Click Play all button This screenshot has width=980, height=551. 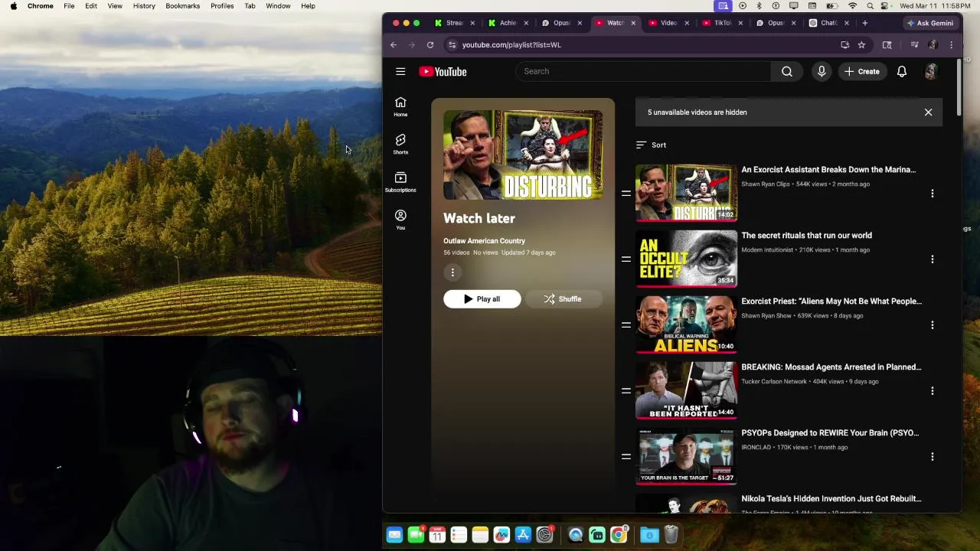(482, 299)
